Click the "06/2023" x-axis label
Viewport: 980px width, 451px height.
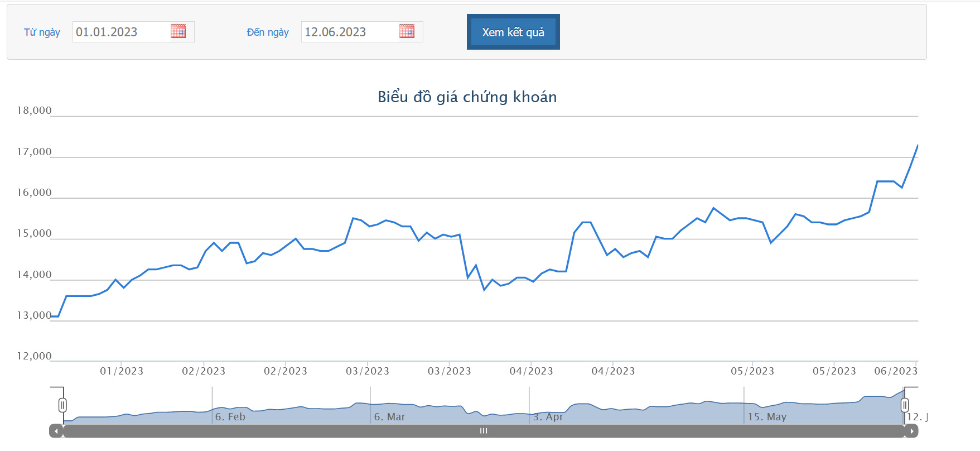pyautogui.click(x=895, y=371)
